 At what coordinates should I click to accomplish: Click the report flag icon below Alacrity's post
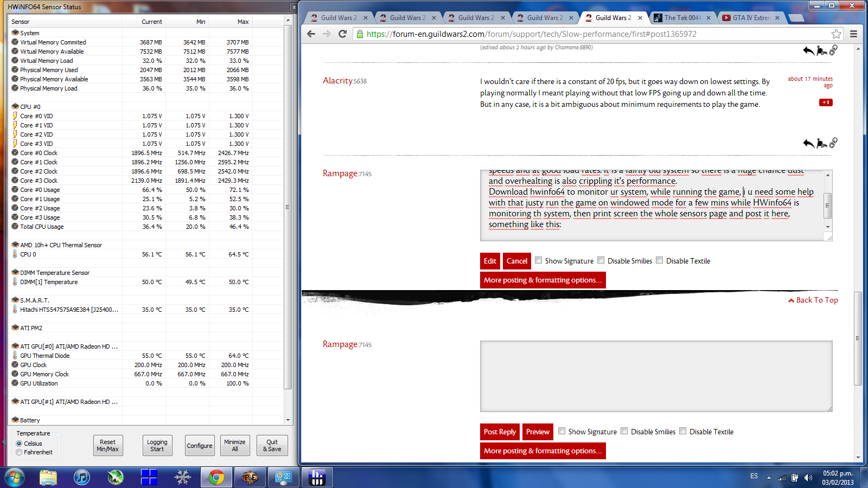821,143
